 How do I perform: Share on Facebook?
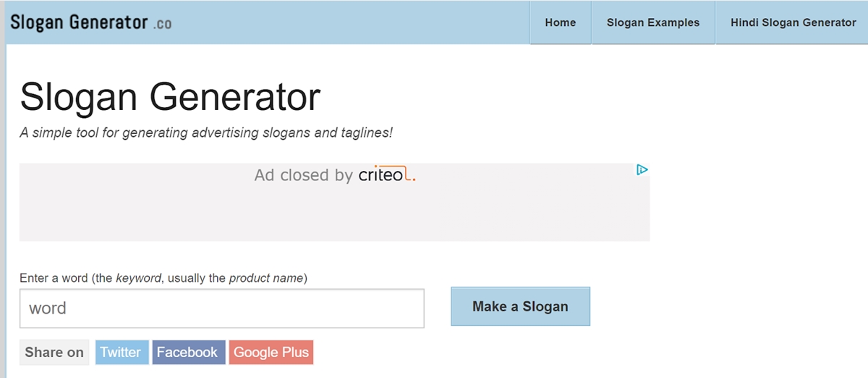click(187, 353)
